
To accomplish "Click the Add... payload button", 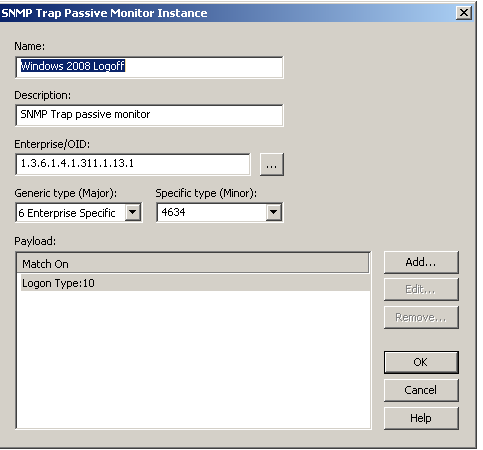I will 421,262.
